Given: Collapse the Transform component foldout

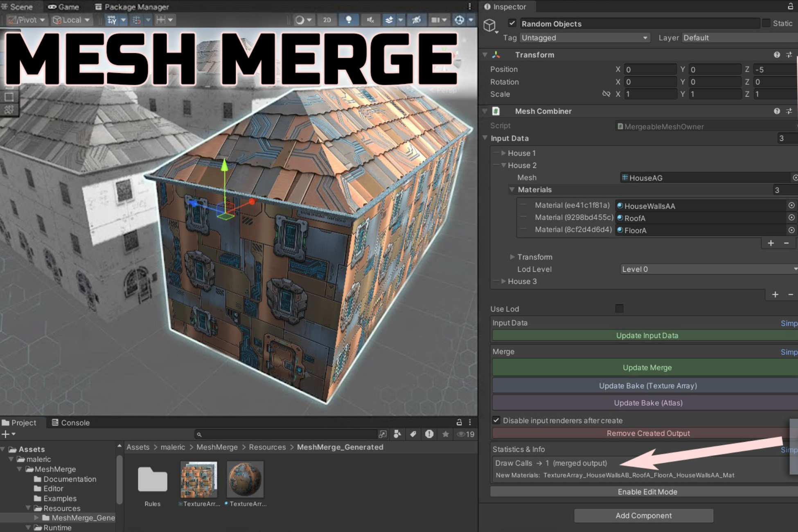Looking at the screenshot, I should pos(485,54).
